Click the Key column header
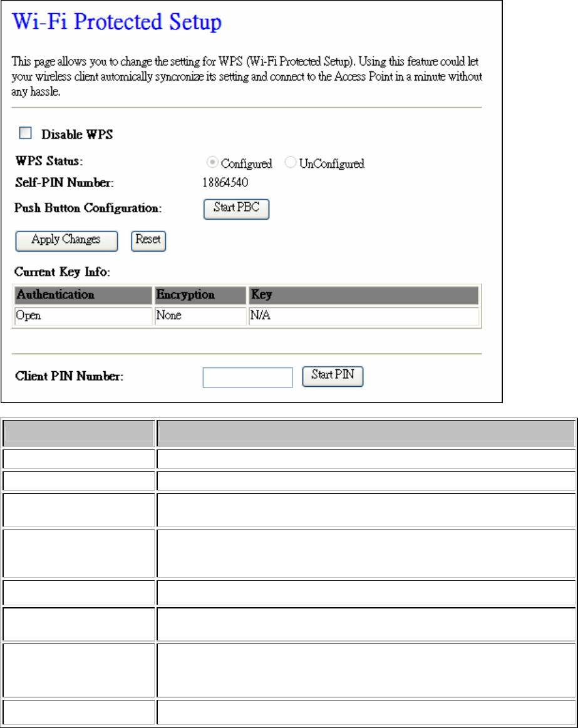Screen dimensions: 578x728 [x=364, y=295]
